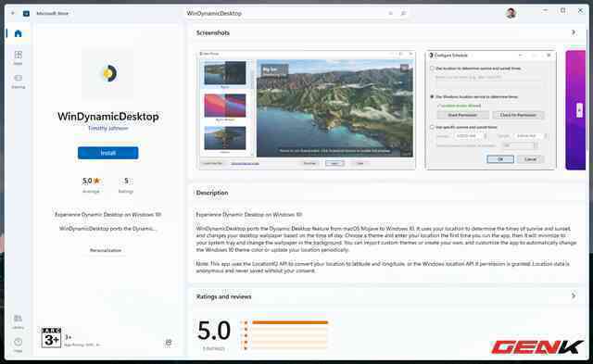Click the Ratings and reviews heading

coord(224,296)
